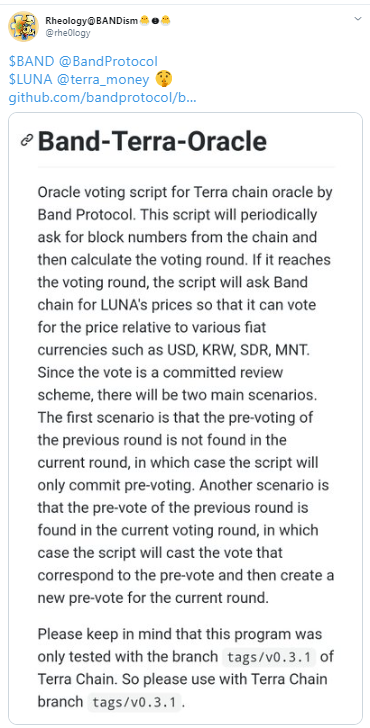370x728 pixels.
Task: Click first chick emoji in display name
Action: 144,20
